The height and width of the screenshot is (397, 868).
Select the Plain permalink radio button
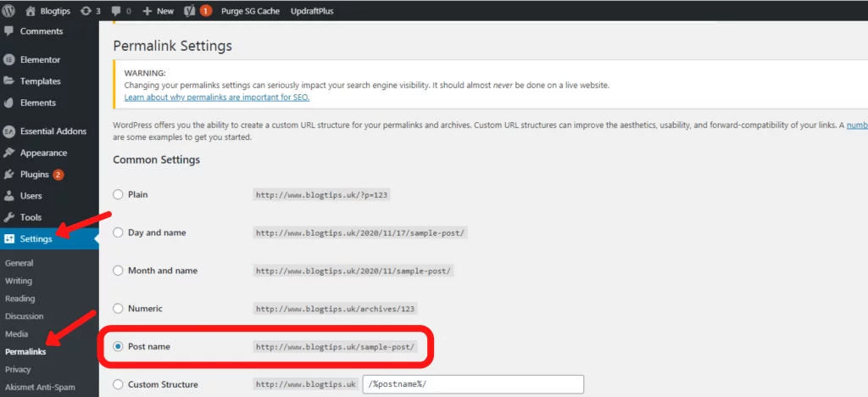(x=118, y=195)
